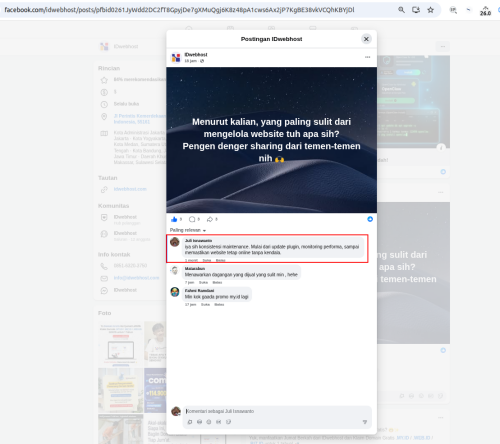
Task: Click the blue bird extension icon
Action: point(468,10)
